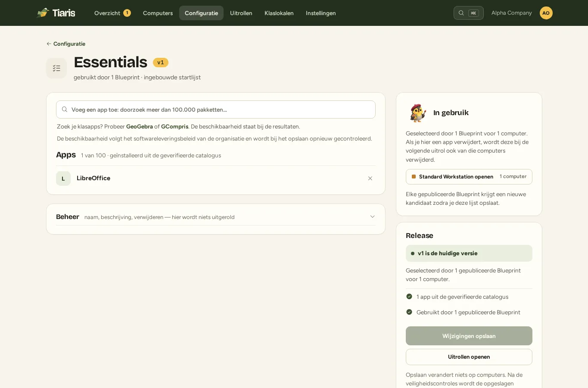Click the Tiaris bird logo
The image size is (588, 388).
(43, 13)
